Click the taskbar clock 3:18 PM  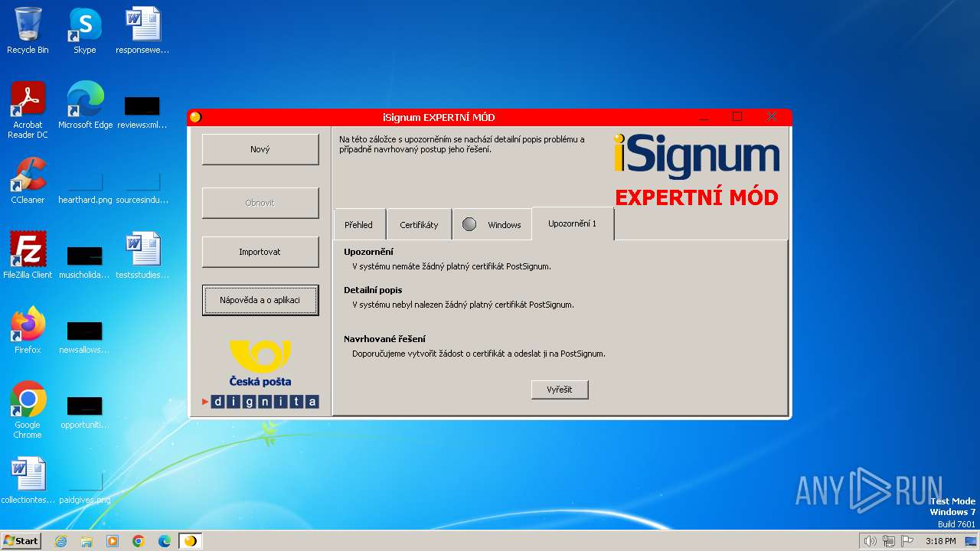click(940, 541)
